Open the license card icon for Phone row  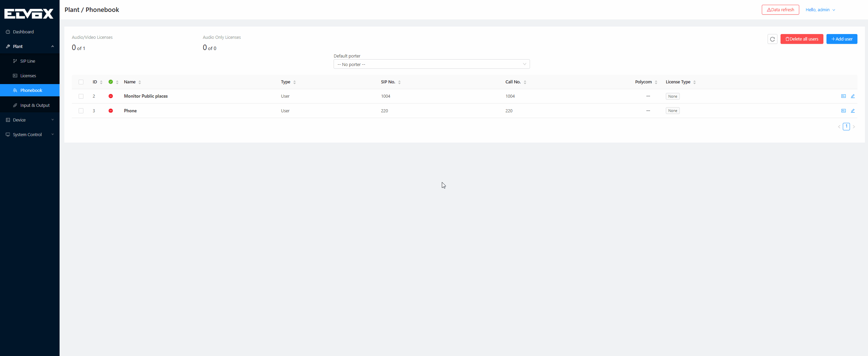point(843,111)
